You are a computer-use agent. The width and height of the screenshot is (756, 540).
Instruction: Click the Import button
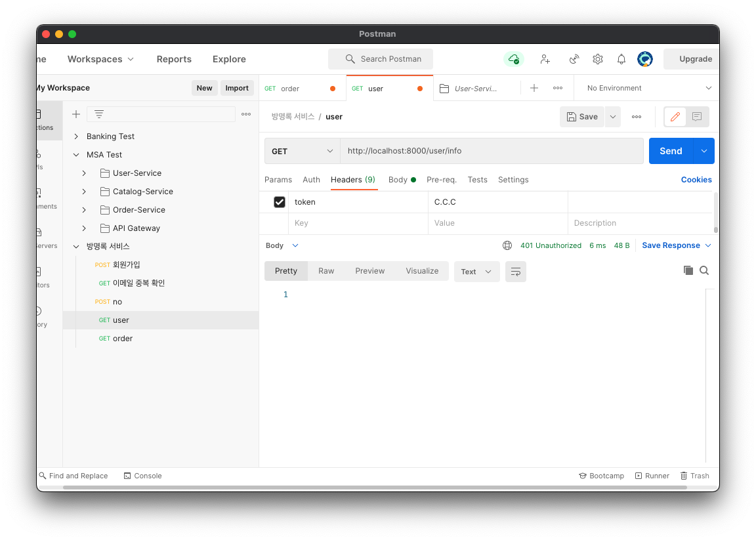237,88
